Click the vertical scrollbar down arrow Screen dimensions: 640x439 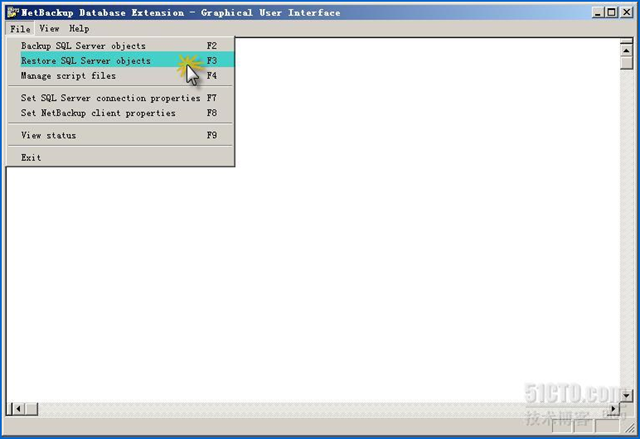click(626, 395)
